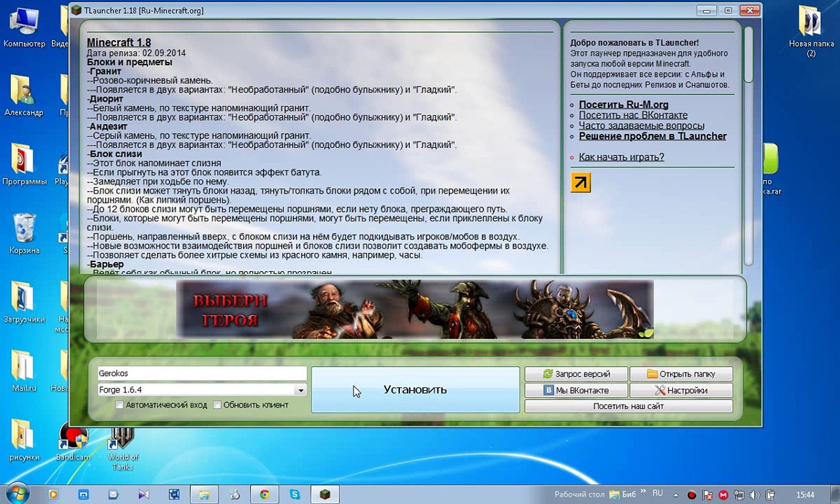The height and width of the screenshot is (504, 840).
Task: Open the Как начать играть? link
Action: (x=621, y=157)
